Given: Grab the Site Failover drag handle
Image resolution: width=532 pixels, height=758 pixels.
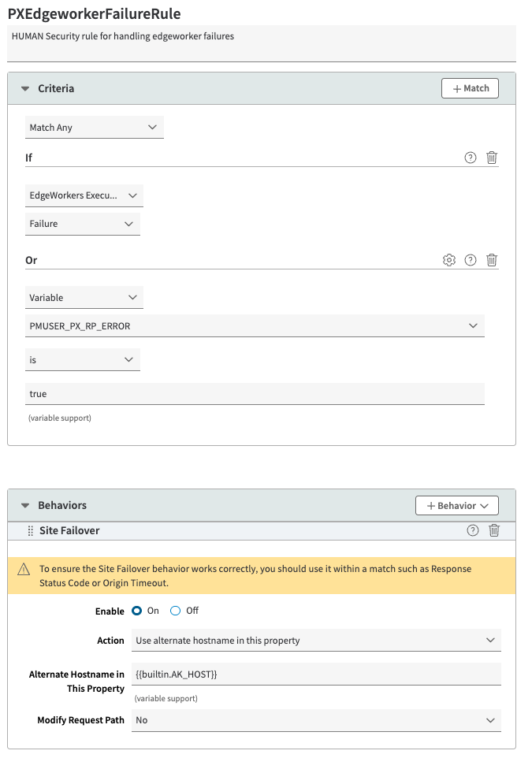Looking at the screenshot, I should [31, 531].
